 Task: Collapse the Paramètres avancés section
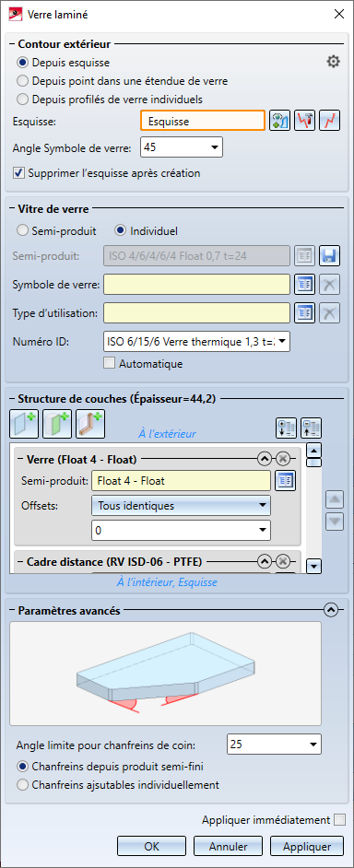(x=331, y=610)
